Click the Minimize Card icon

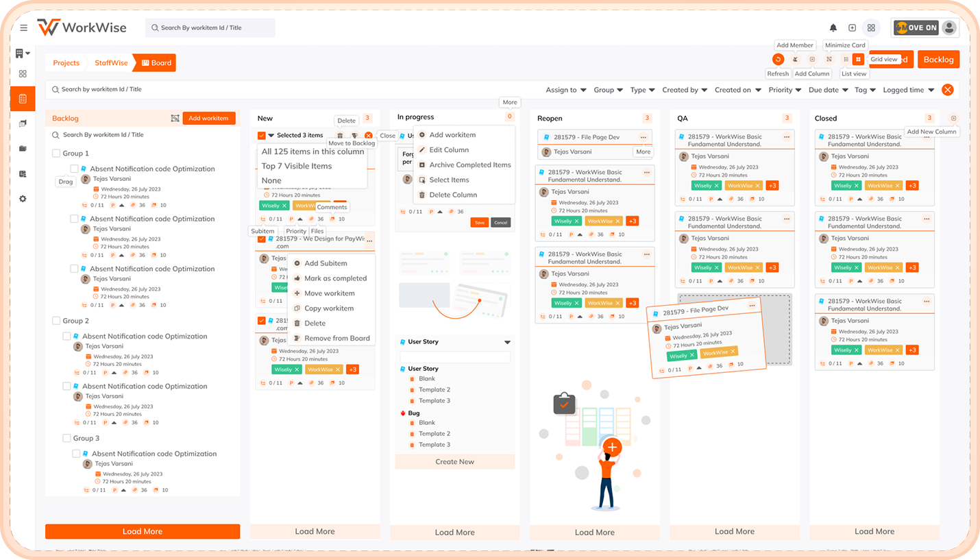[829, 60]
